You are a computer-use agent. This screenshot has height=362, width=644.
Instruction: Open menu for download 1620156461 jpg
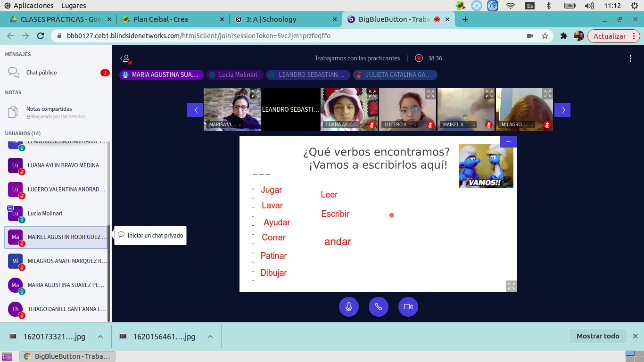click(x=210, y=337)
